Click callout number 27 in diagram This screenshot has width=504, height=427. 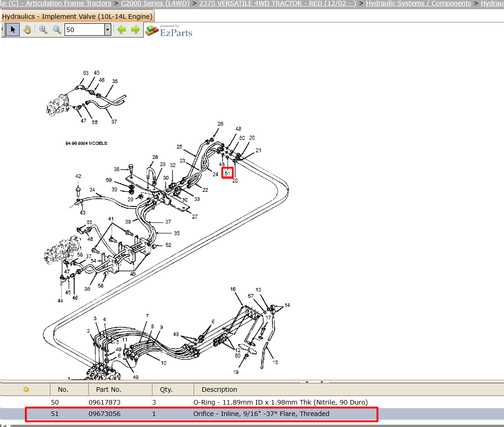(x=195, y=217)
